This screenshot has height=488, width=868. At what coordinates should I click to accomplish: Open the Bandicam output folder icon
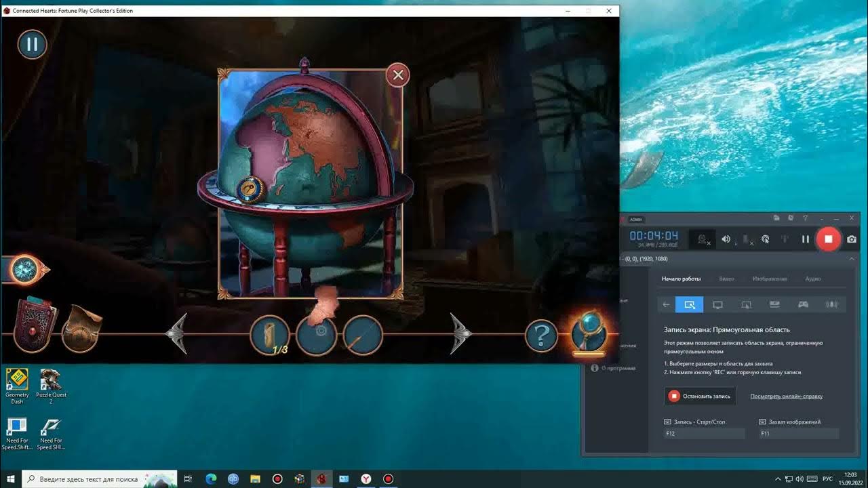pyautogui.click(x=777, y=218)
